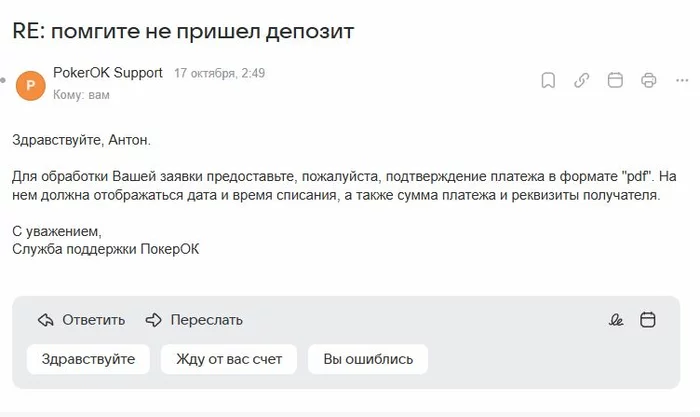Bookmark this email with the flag icon
The width and height of the screenshot is (700, 417).
pyautogui.click(x=548, y=81)
